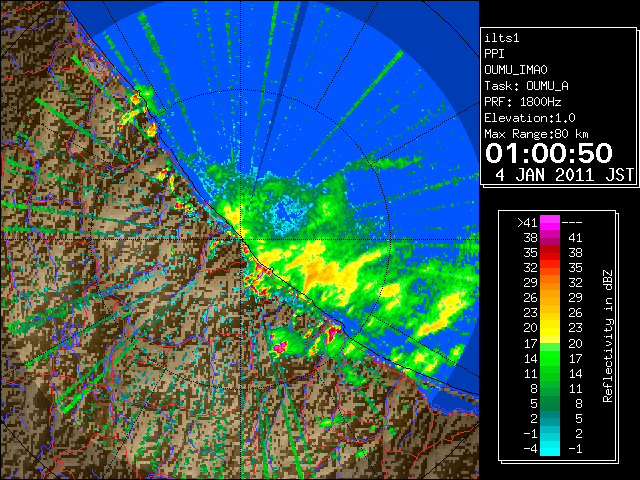The height and width of the screenshot is (480, 640).
Task: Click the yellow band of the reflectivity scale
Action: click(x=550, y=328)
